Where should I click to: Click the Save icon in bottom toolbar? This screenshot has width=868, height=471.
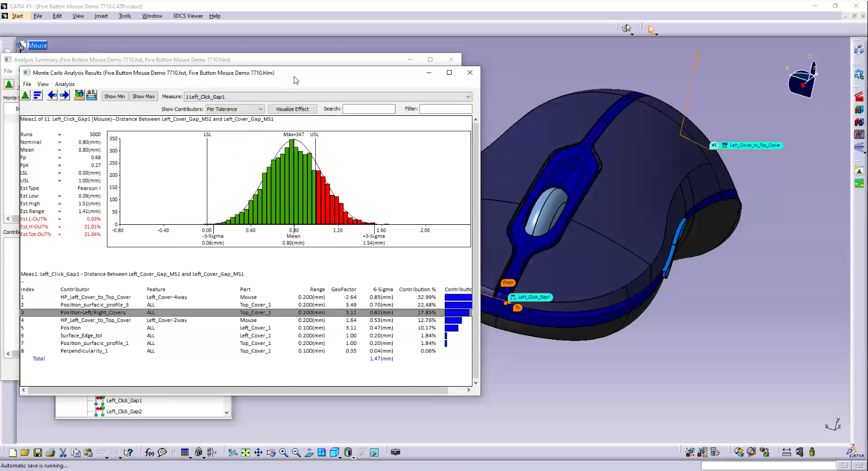[x=37, y=453]
